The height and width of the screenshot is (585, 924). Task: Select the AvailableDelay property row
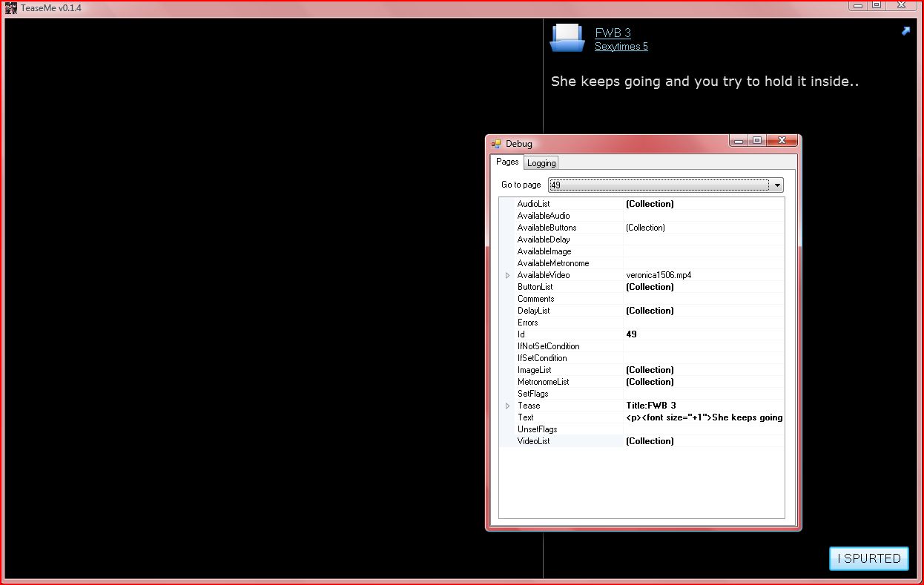pyautogui.click(x=641, y=239)
